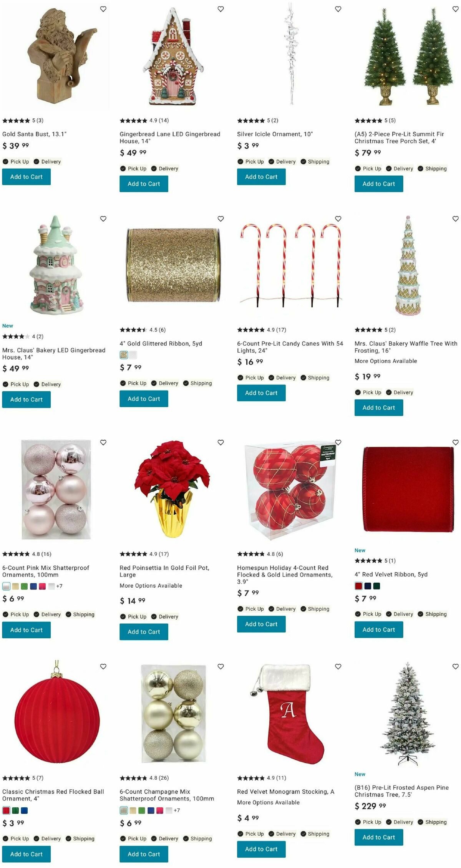Select the navy swatch for Red Velvet Ribbon

[368, 586]
